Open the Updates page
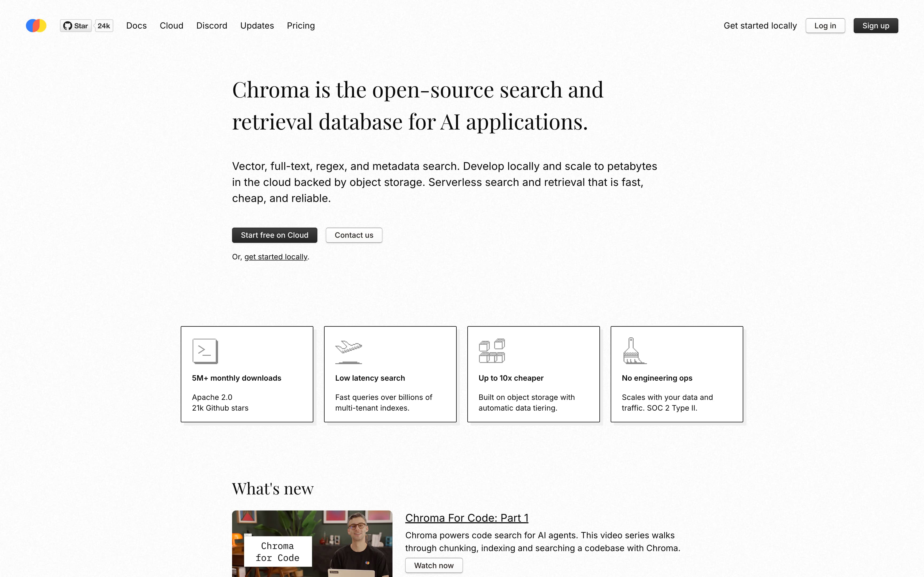 257,26
